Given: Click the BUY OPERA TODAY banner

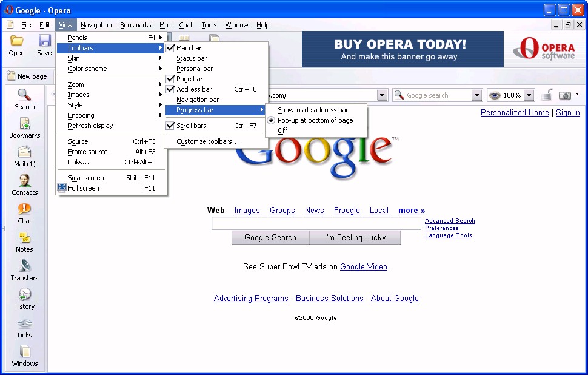Looking at the screenshot, I should [x=403, y=49].
